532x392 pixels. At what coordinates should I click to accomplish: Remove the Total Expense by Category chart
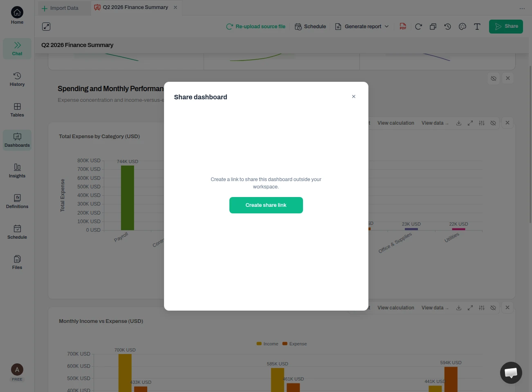click(507, 123)
